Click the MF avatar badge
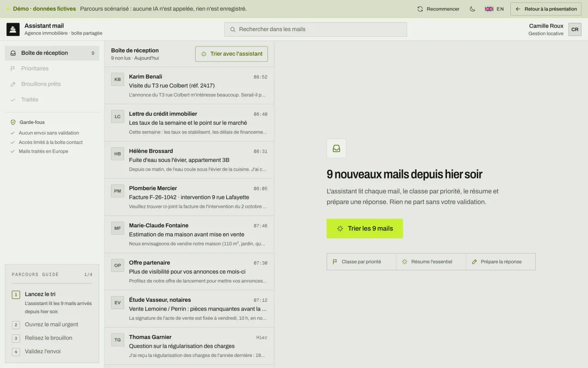 [x=118, y=228]
